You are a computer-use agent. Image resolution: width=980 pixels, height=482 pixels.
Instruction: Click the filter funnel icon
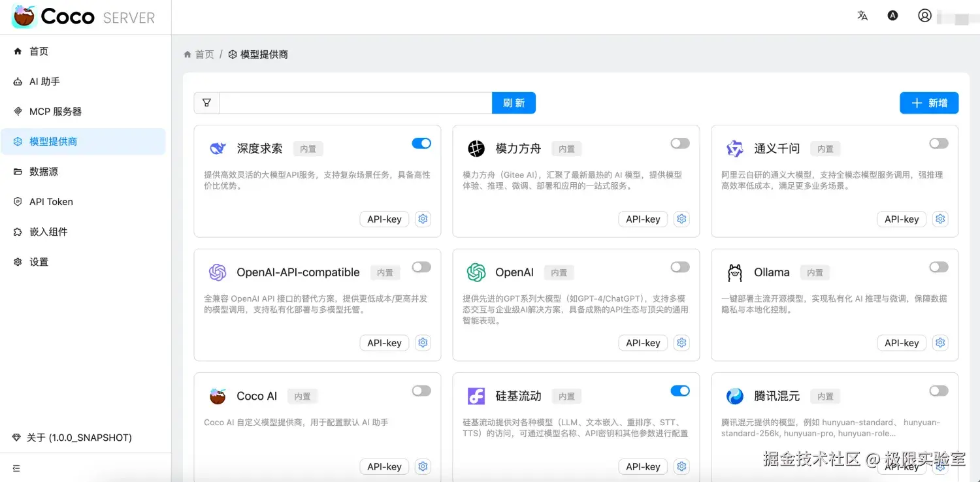(x=206, y=103)
